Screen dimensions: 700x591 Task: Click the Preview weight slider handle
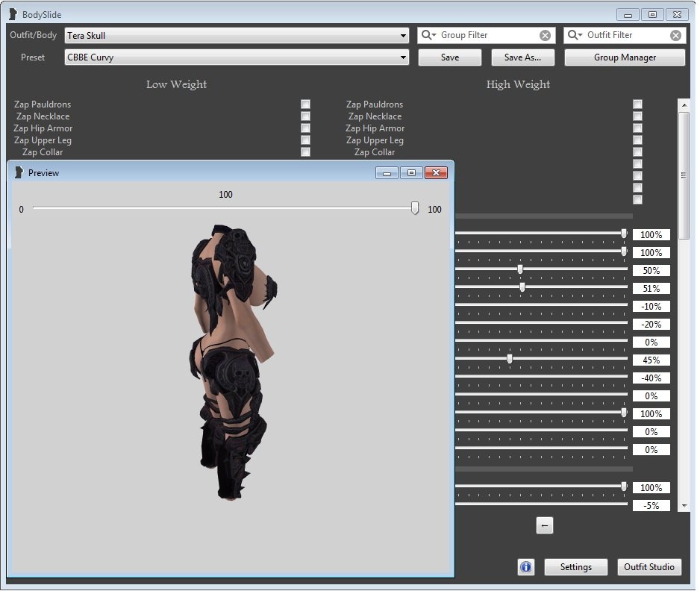point(415,209)
